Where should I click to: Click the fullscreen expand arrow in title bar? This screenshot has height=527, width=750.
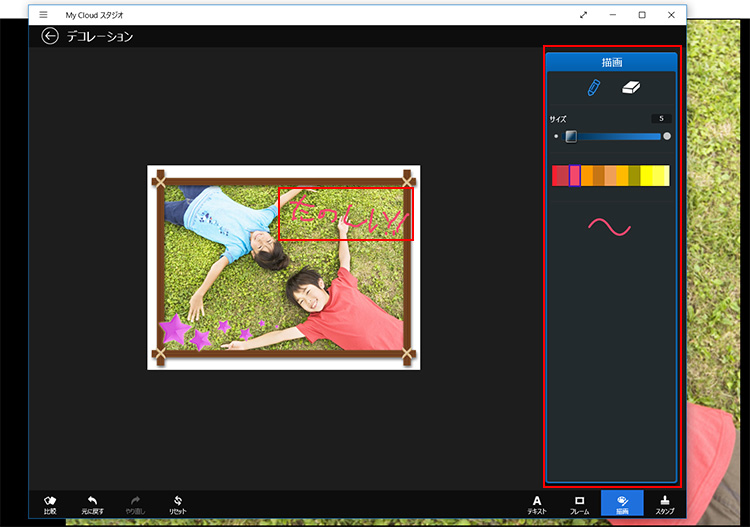(x=611, y=15)
